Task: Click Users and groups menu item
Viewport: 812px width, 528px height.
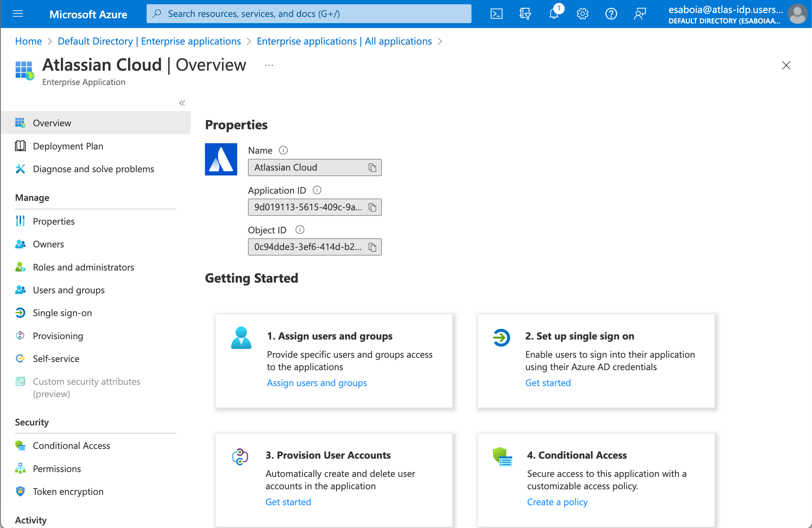Action: (68, 290)
